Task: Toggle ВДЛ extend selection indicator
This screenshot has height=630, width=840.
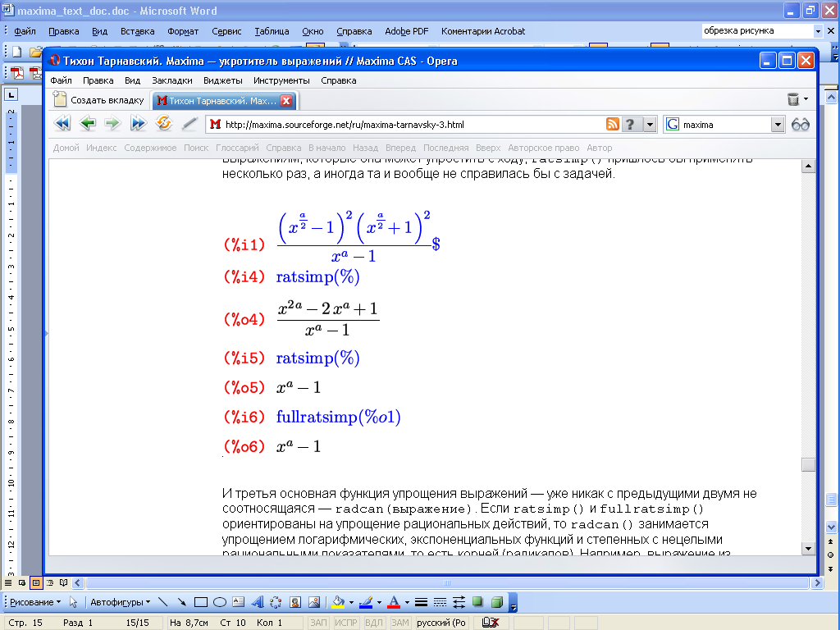Action: pos(373,623)
